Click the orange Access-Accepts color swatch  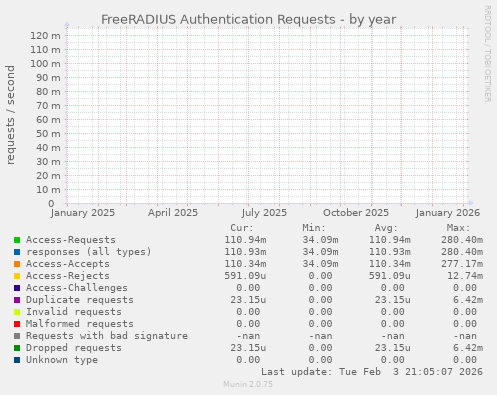point(17,264)
